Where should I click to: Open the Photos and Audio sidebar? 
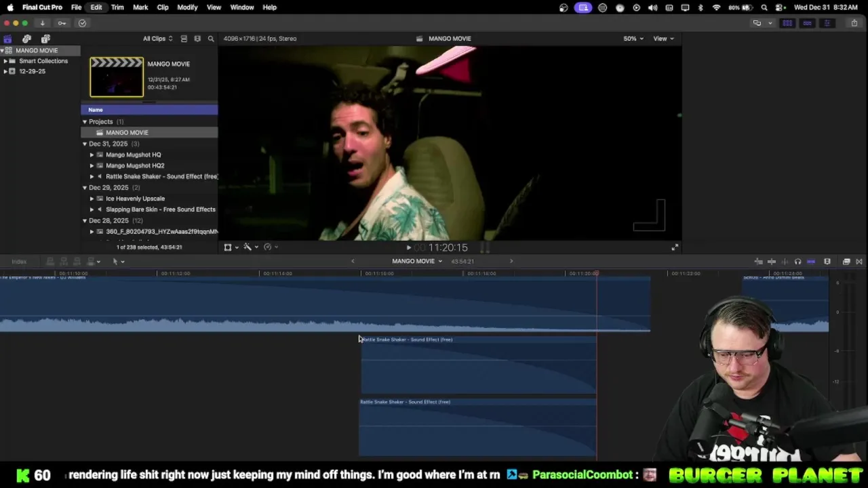(x=26, y=39)
